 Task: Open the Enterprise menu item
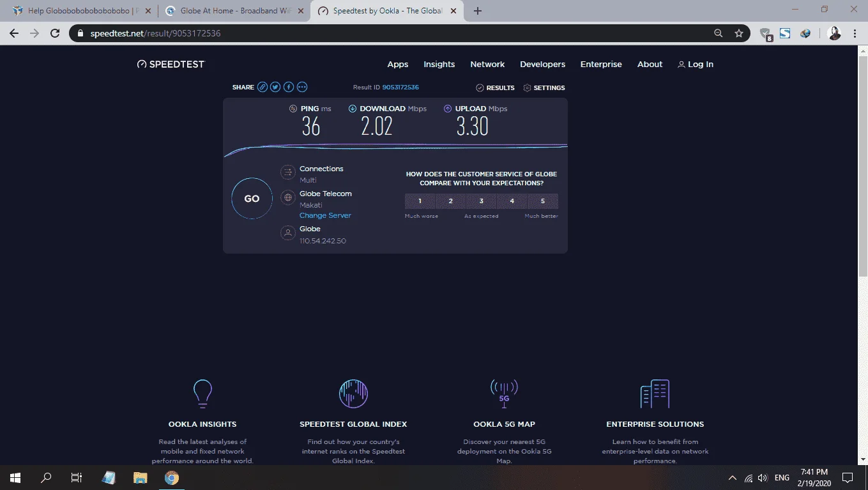coord(601,64)
